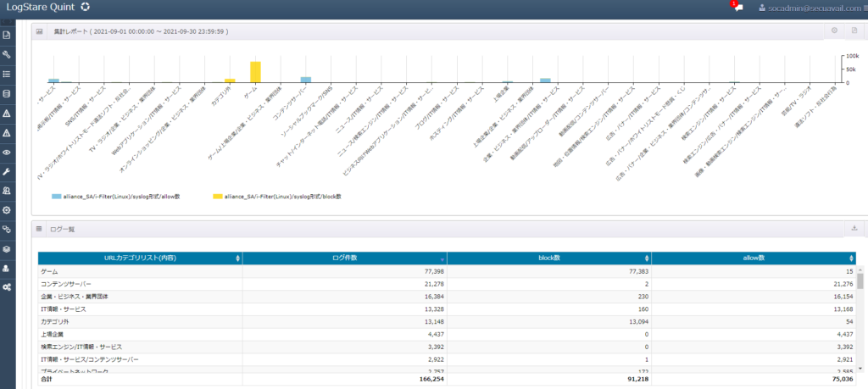
Task: Click the stacked layers icon in sidebar
Action: [x=7, y=249]
